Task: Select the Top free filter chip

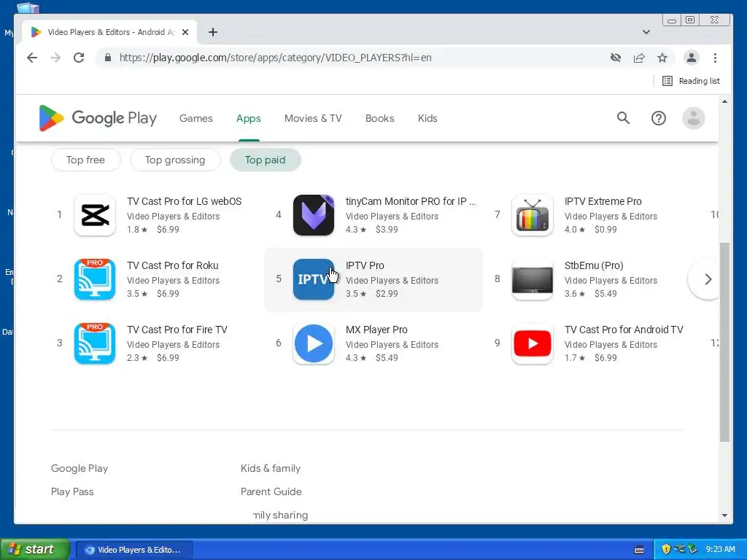Action: [x=86, y=160]
